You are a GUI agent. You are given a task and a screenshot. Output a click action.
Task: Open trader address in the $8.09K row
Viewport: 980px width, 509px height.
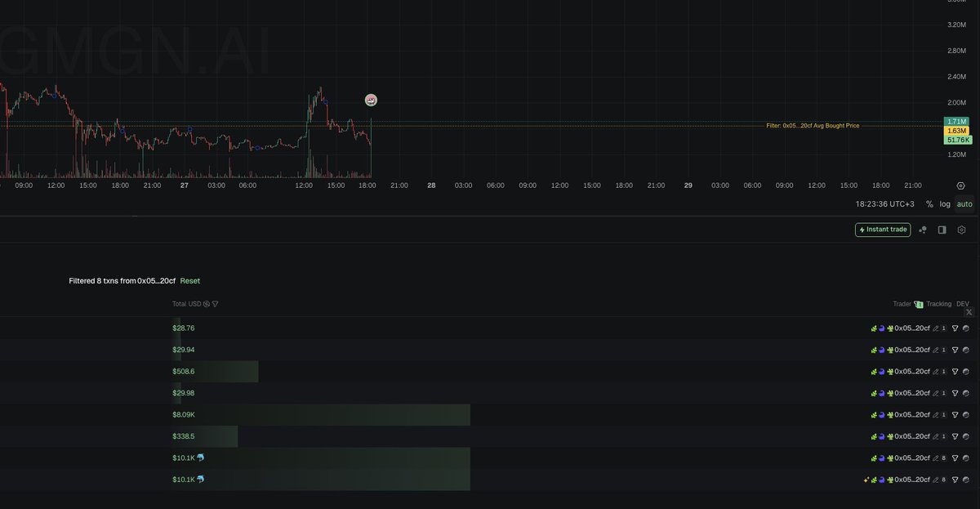912,415
